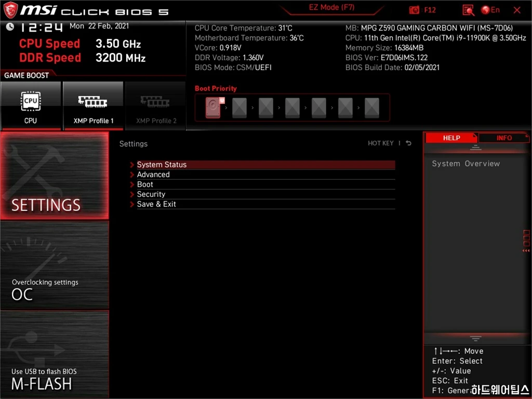This screenshot has height=399, width=532.
Task: Click the CPU i9-11900K description line
Action: point(436,37)
